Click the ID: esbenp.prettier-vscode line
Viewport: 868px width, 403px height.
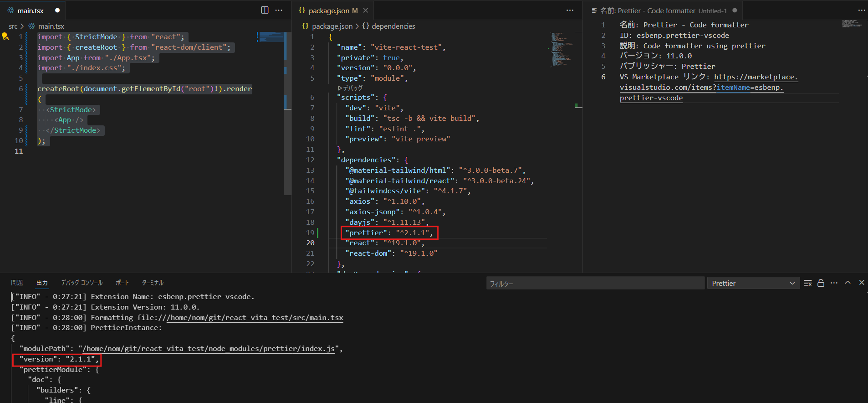point(674,35)
